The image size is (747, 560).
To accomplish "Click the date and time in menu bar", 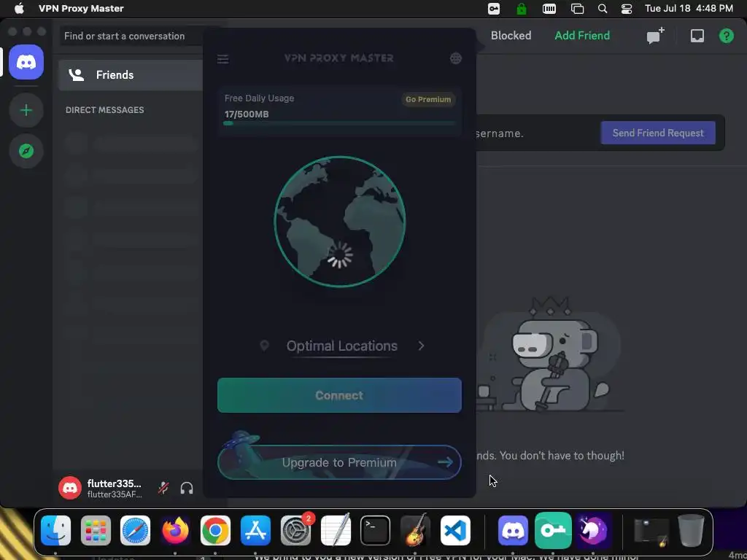I will [689, 9].
